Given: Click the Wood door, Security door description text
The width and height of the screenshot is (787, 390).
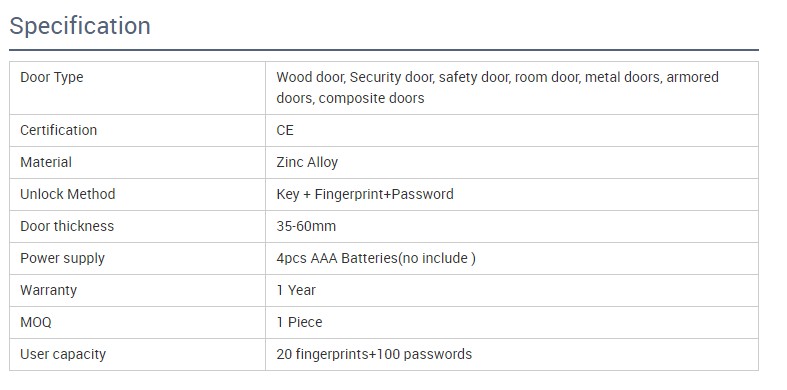Looking at the screenshot, I should (x=497, y=87).
